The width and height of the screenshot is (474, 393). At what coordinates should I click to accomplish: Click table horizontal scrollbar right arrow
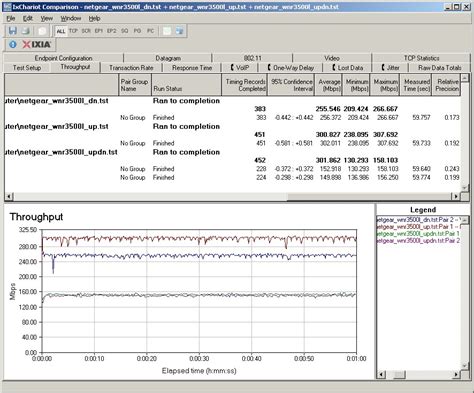coord(456,196)
